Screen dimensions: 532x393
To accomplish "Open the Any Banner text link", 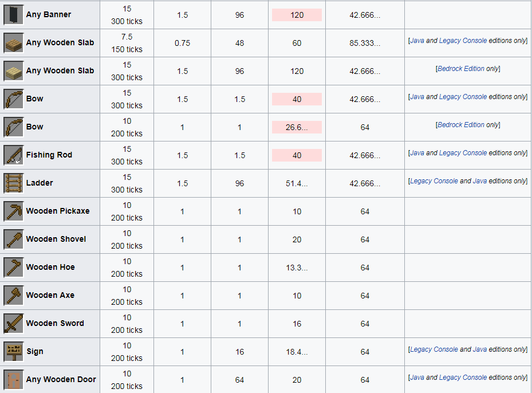I will coord(49,14).
